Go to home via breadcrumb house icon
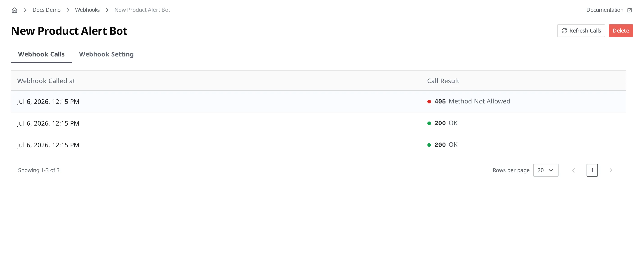 point(14,10)
